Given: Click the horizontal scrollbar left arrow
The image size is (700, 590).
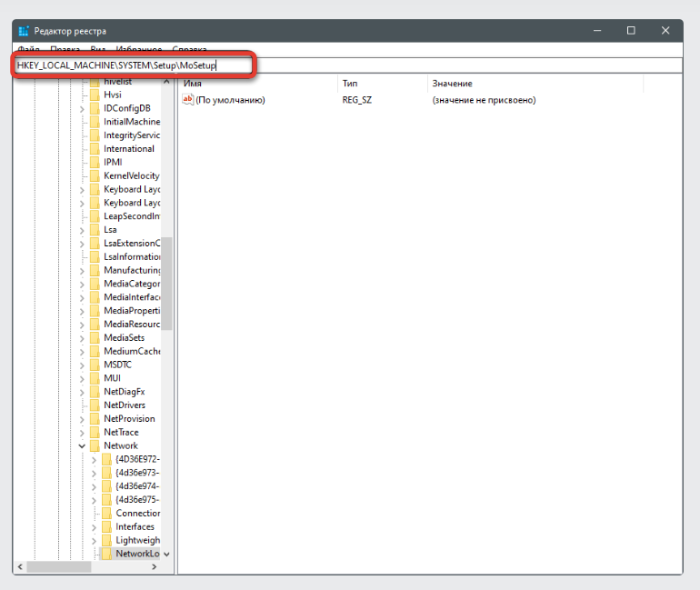Looking at the screenshot, I should pyautogui.click(x=20, y=566).
